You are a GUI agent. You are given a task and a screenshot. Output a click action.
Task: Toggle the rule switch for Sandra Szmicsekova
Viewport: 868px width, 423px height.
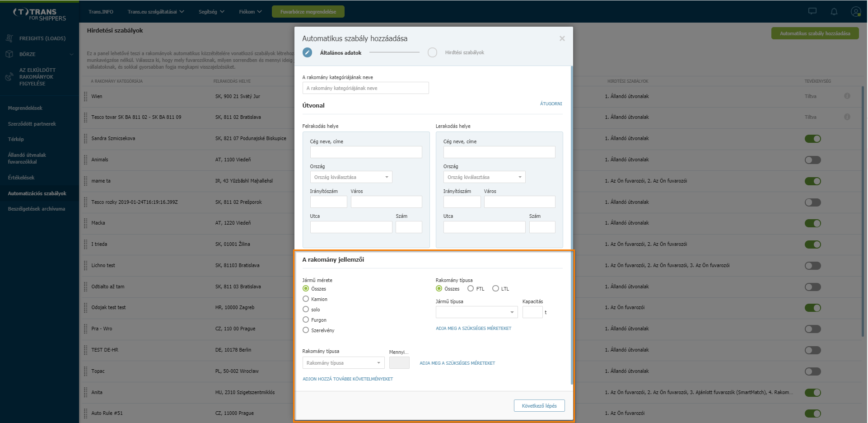[x=812, y=139]
